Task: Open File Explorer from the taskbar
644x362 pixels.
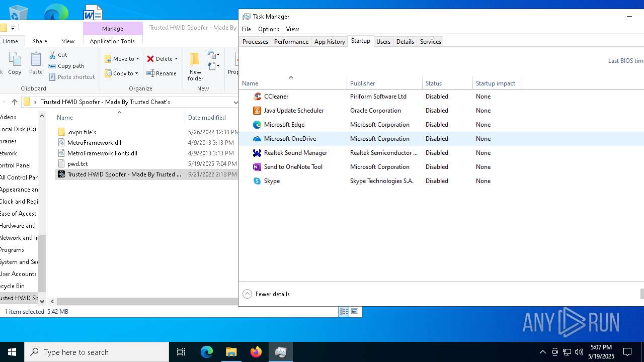Action: [231, 352]
